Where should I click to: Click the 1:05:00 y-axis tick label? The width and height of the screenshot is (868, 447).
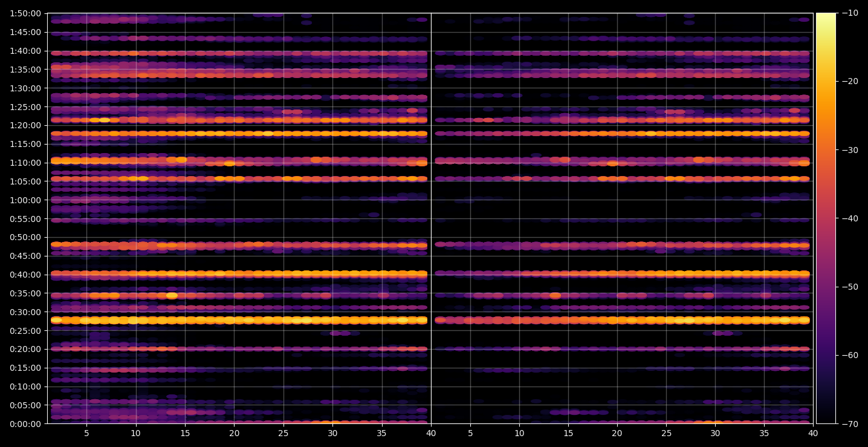[25, 181]
